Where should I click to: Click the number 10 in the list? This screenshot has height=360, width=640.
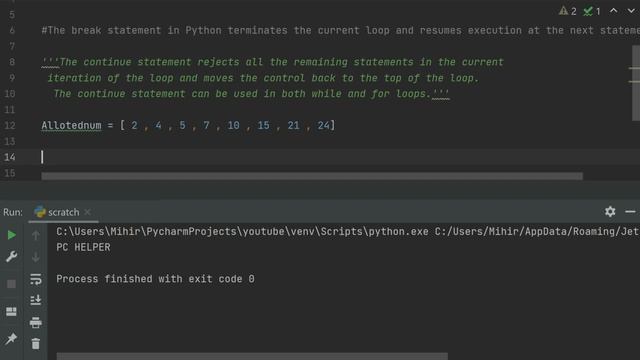(233, 125)
